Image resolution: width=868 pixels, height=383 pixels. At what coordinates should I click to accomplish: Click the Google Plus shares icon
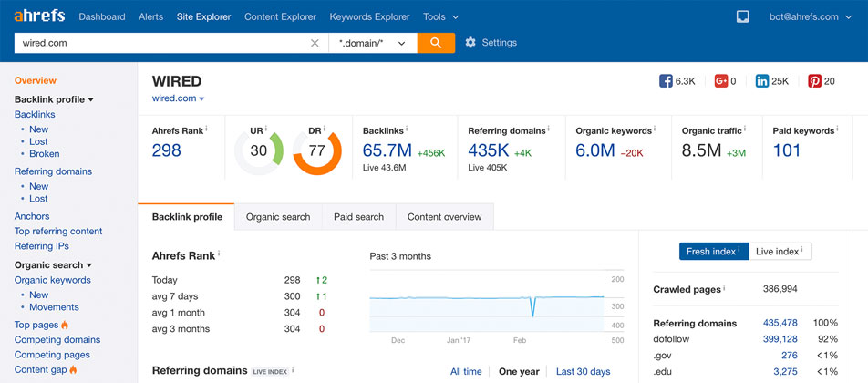tap(720, 81)
